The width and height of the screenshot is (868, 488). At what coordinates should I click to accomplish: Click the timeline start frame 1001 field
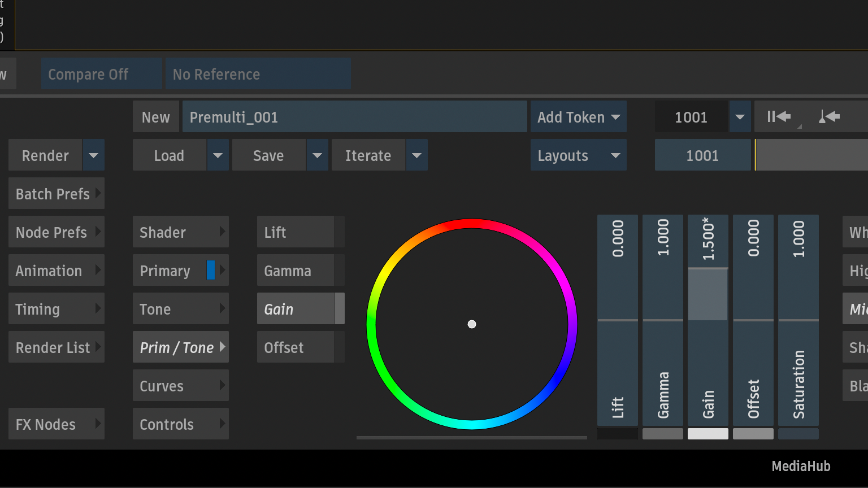(x=703, y=155)
